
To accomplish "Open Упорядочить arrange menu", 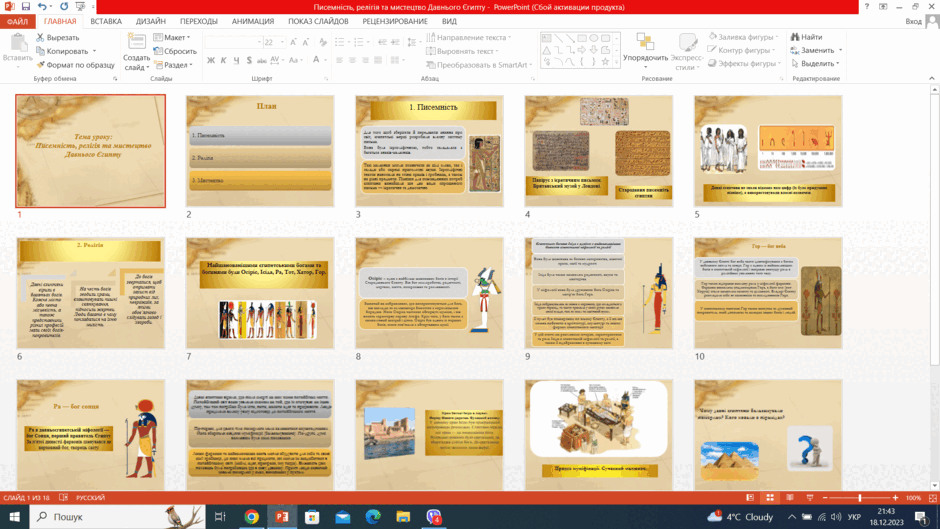I will pos(645,48).
